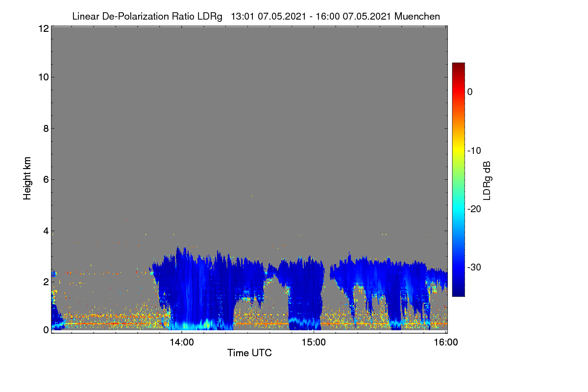The image size is (588, 392).
Task: Click the LDRg color scale bar
Action: coord(458,179)
